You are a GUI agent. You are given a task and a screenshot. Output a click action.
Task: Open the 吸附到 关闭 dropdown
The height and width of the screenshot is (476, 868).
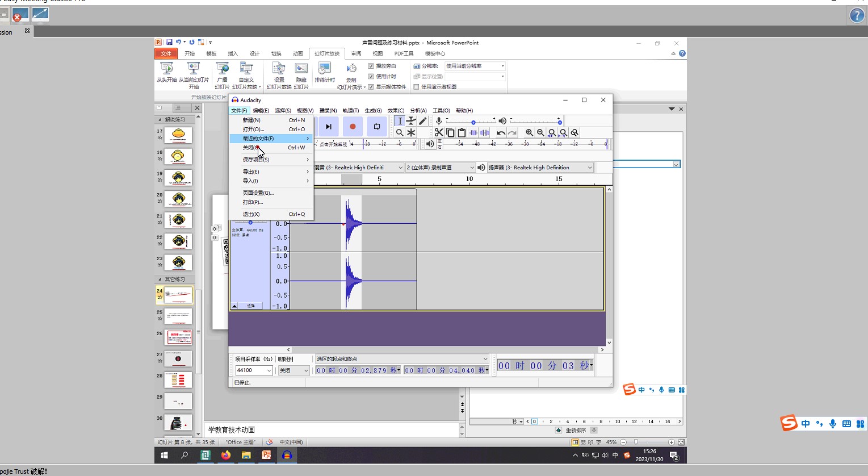click(293, 370)
